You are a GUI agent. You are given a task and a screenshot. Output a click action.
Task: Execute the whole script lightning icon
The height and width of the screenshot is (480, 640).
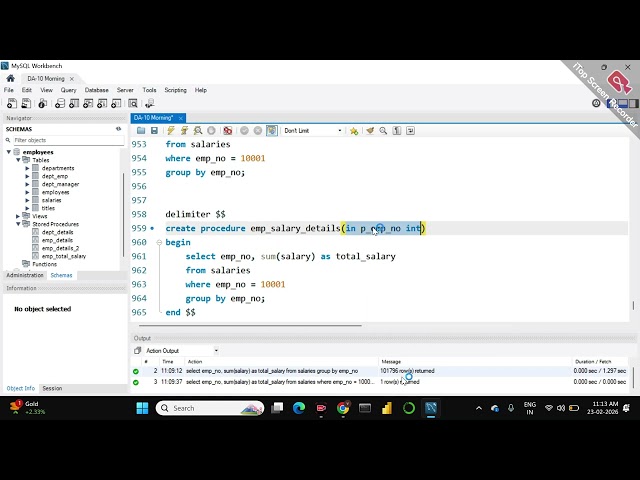[171, 131]
